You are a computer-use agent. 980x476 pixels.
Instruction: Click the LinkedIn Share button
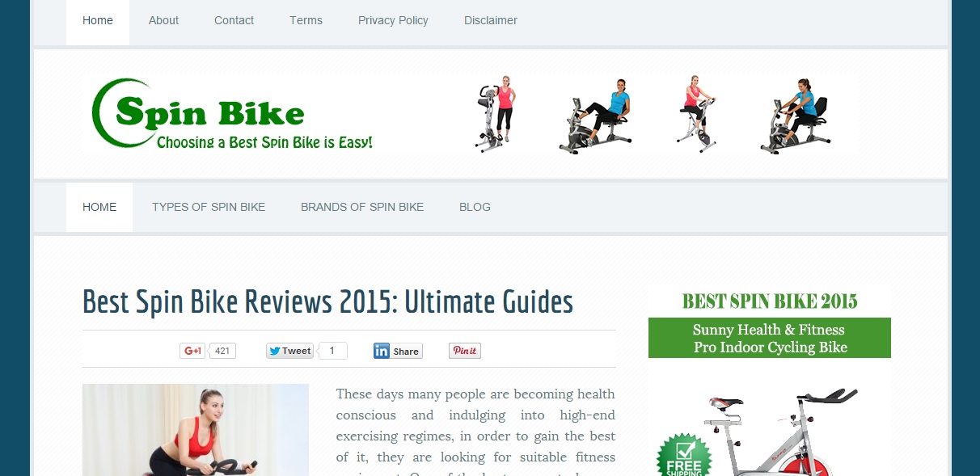[398, 351]
